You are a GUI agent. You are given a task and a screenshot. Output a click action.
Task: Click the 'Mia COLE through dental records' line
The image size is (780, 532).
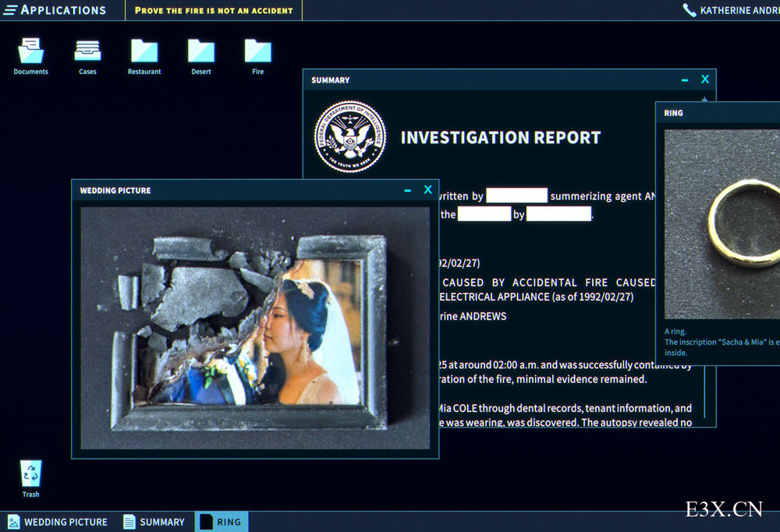point(565,409)
